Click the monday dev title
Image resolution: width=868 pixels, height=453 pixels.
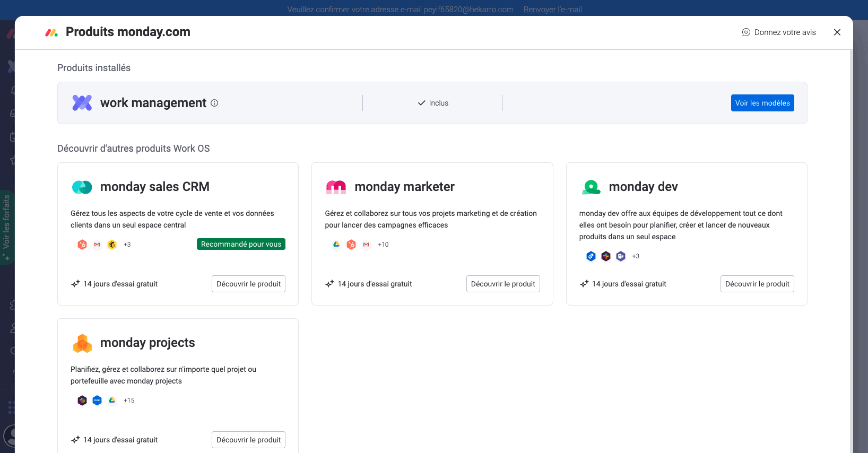[643, 187]
